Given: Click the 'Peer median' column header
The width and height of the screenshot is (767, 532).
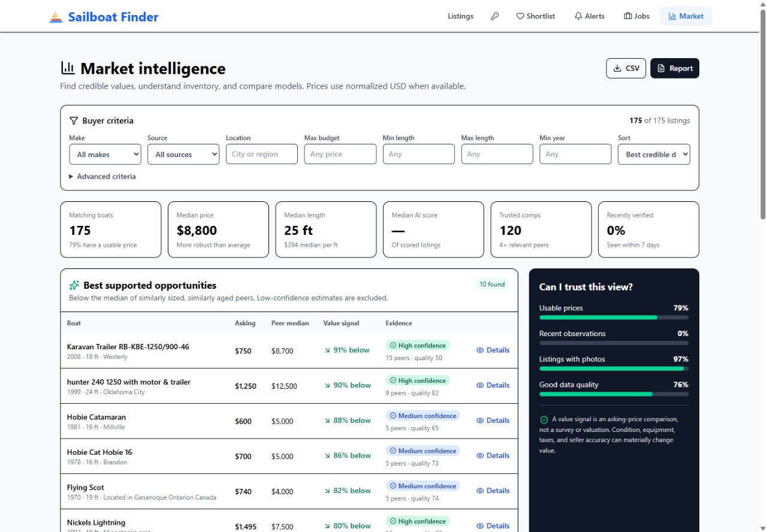Looking at the screenshot, I should point(290,323).
